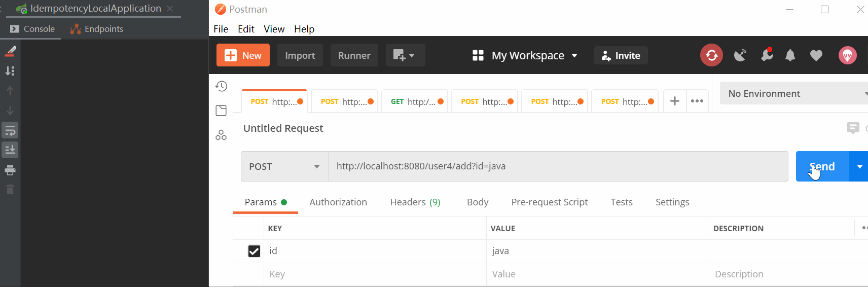
Task: Click the empty Key placeholder field
Action: (x=375, y=274)
